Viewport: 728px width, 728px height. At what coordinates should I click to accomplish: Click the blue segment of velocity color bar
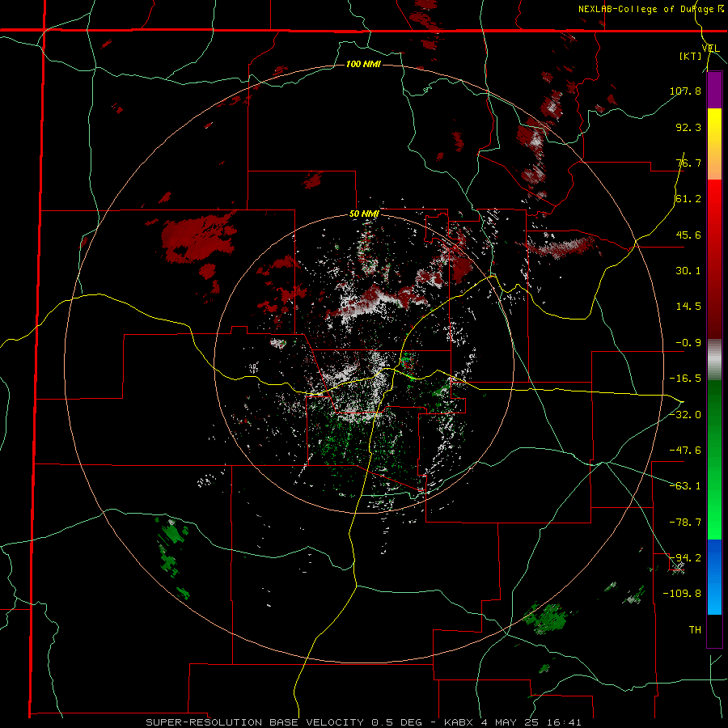pos(714,577)
